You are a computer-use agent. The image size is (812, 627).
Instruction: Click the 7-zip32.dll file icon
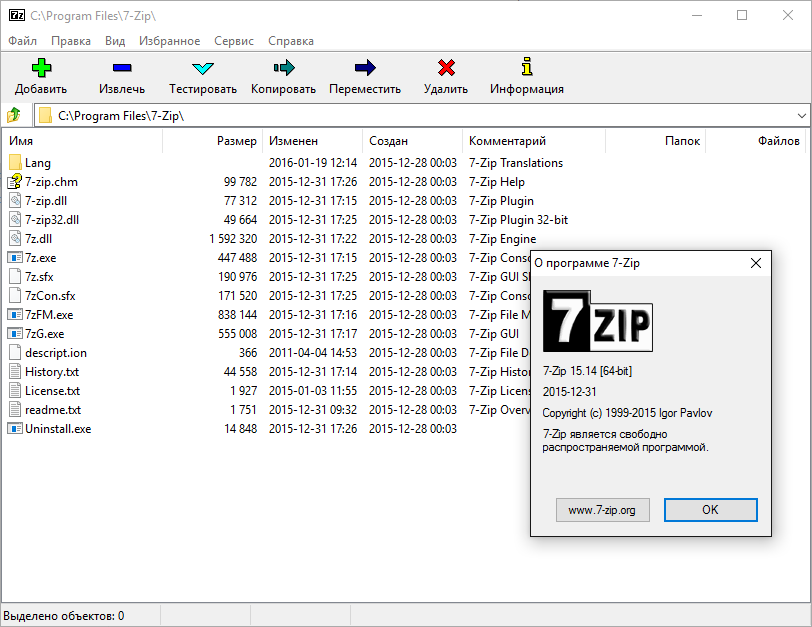coord(15,220)
